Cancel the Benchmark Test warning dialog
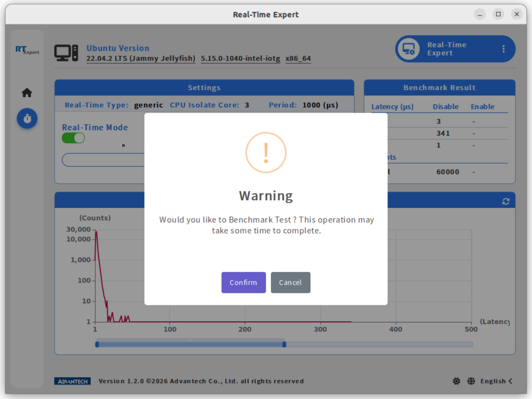Viewport: 532px width, 399px height. pos(290,282)
